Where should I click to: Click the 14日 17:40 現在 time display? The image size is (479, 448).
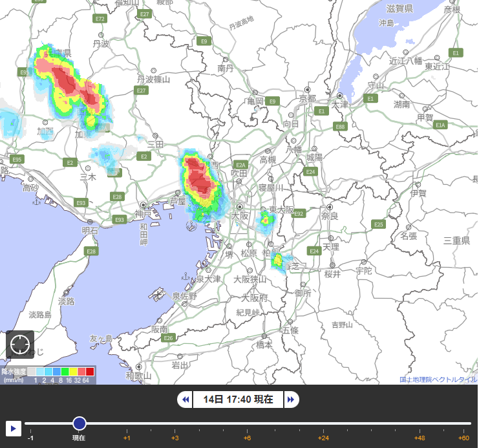click(x=238, y=400)
